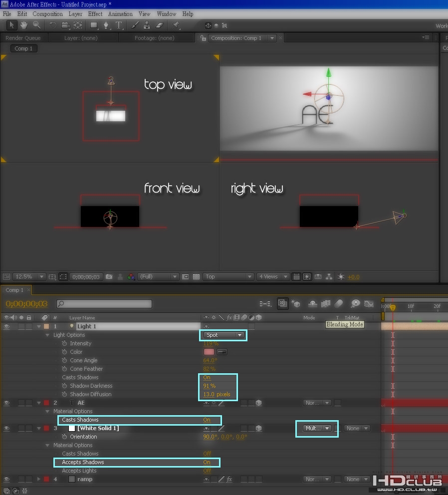Open the Graph Editor icon
The height and width of the screenshot is (495, 448).
point(369,304)
